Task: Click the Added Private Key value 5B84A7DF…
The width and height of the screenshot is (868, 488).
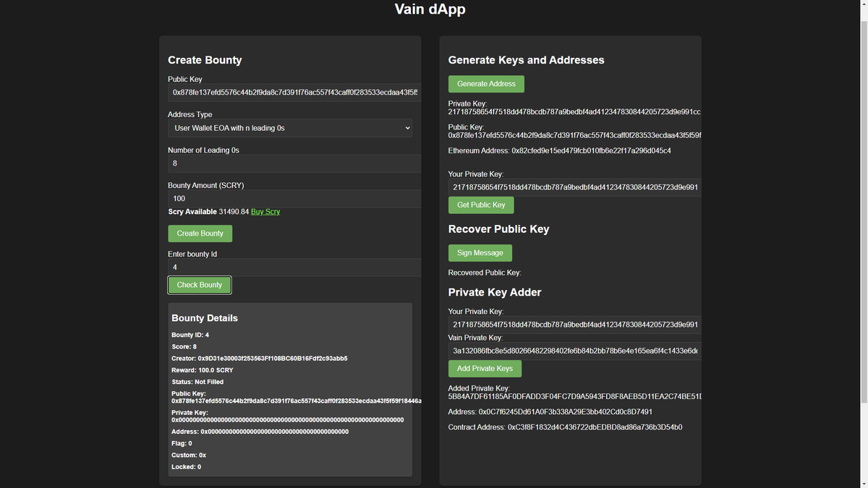Action: (575, 396)
